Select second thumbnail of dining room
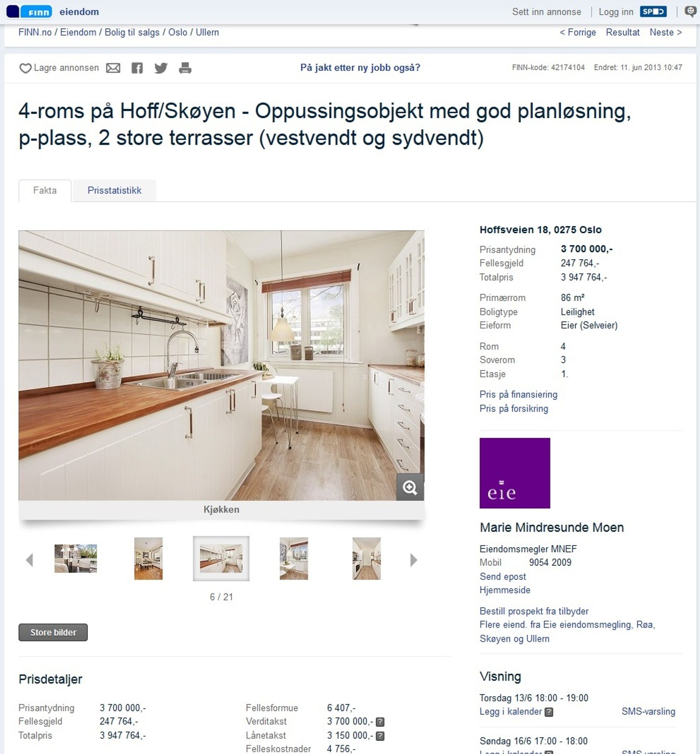The height and width of the screenshot is (754, 700). pyautogui.click(x=148, y=558)
